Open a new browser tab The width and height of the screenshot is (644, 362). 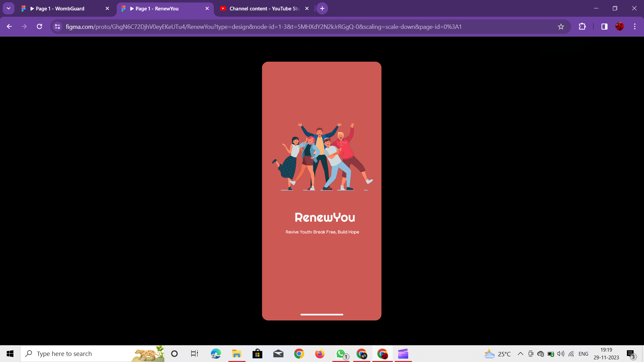click(x=322, y=8)
